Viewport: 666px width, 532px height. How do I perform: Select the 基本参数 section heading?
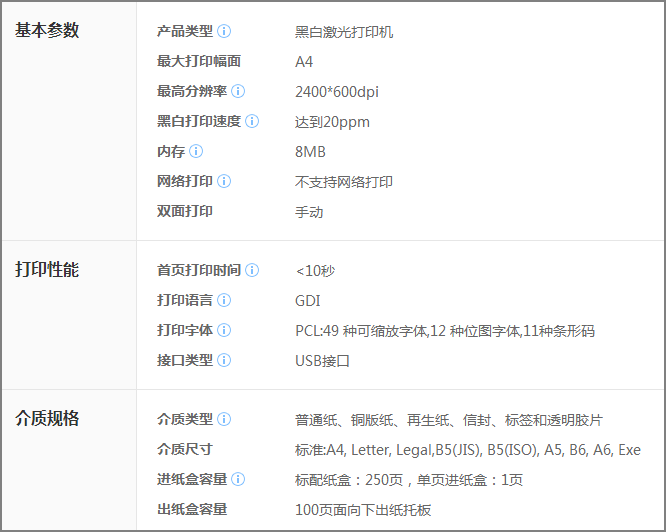(47, 31)
